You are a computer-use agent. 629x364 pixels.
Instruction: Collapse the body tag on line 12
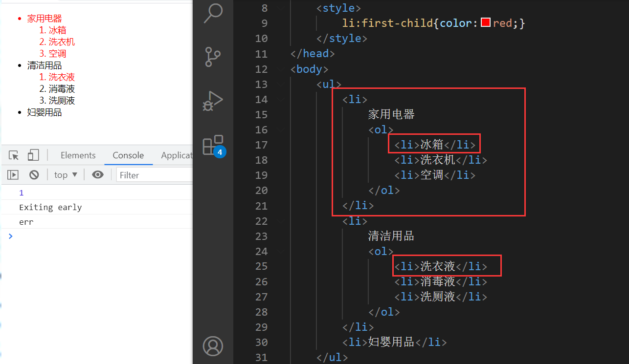pos(281,69)
